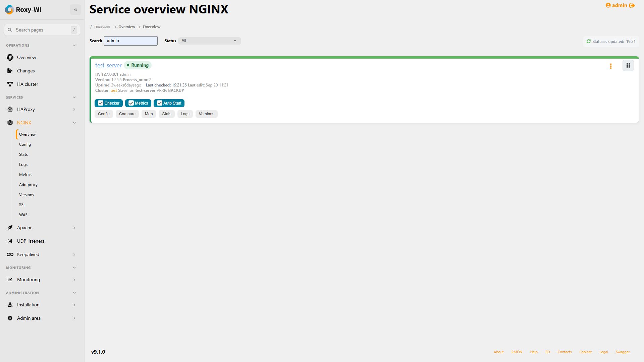The height and width of the screenshot is (362, 644).
Task: Click the admin user avatar icon
Action: (608, 5)
